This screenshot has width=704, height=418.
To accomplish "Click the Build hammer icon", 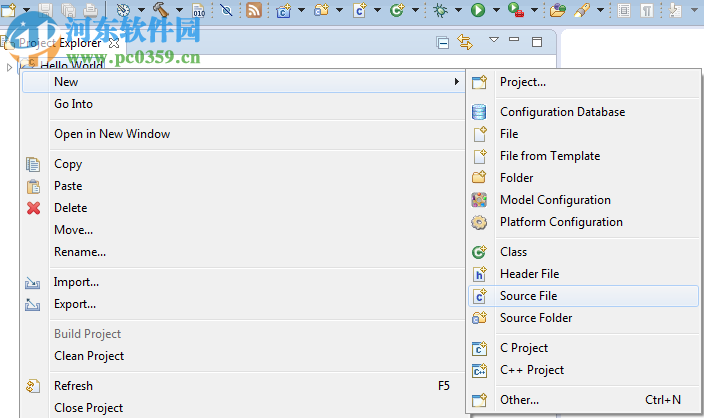I will 160,9.
